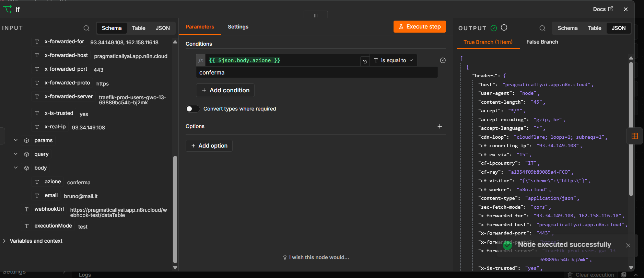
Task: Select False Branch tab
Action: point(542,42)
